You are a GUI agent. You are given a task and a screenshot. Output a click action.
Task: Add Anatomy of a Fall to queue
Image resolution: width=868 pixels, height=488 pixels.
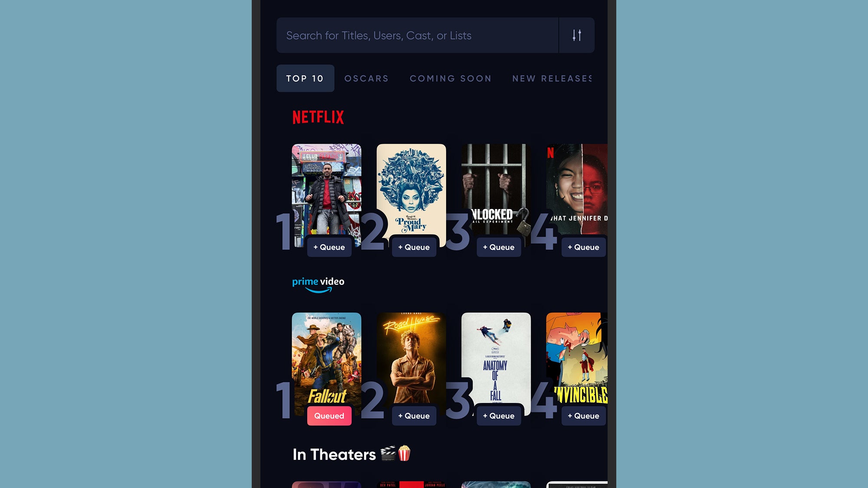pos(498,415)
